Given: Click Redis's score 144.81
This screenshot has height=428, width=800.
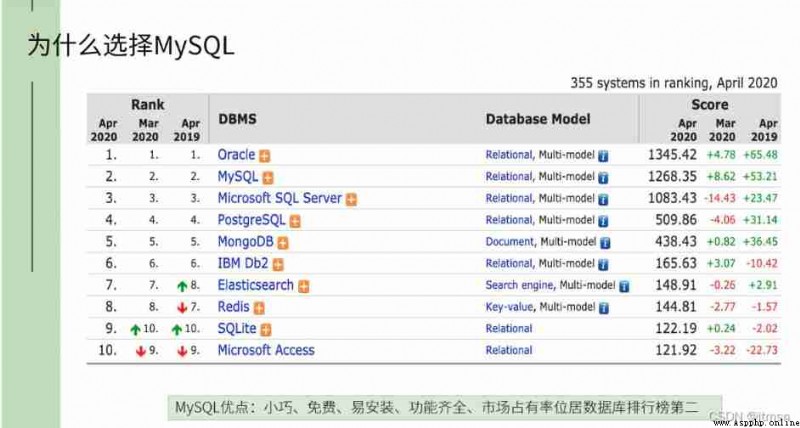Looking at the screenshot, I should (676, 307).
